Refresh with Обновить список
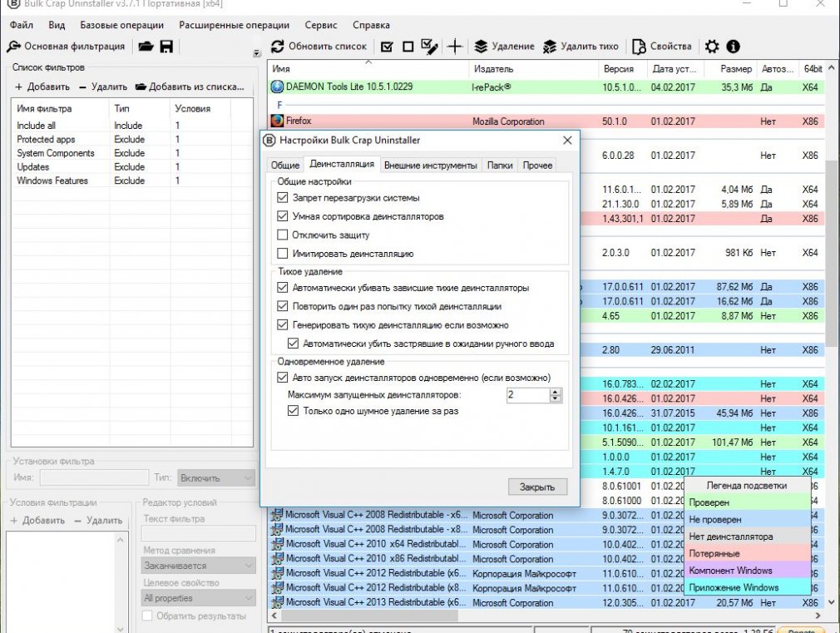This screenshot has width=840, height=633. click(319, 47)
